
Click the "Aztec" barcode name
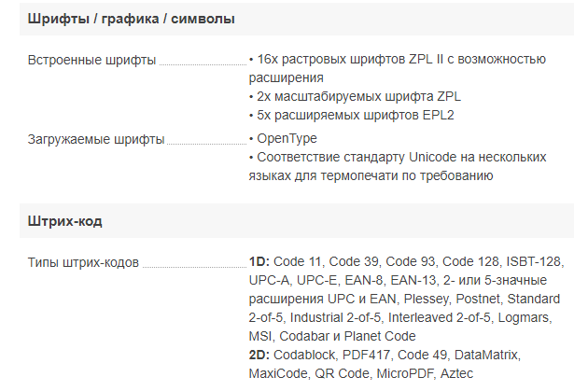pyautogui.click(x=455, y=373)
